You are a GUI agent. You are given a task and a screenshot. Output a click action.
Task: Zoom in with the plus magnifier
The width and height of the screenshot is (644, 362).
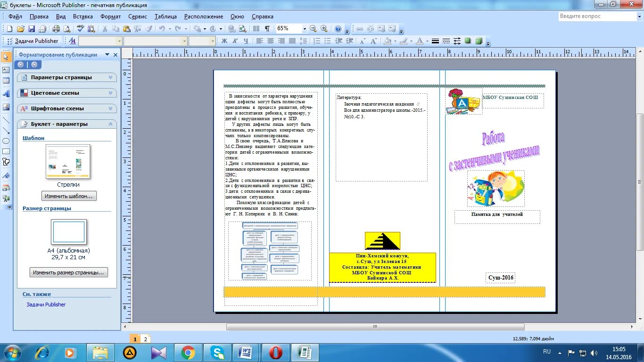pos(324,29)
